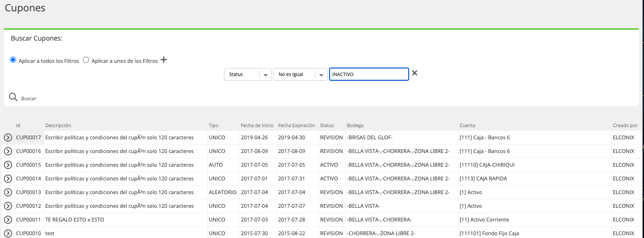The height and width of the screenshot is (238, 644).
Task: Open the Status field dropdown
Action: pos(248,74)
